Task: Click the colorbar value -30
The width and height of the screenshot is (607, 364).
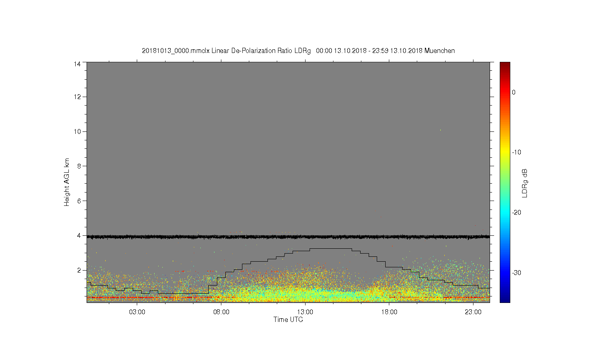Action: pos(516,273)
